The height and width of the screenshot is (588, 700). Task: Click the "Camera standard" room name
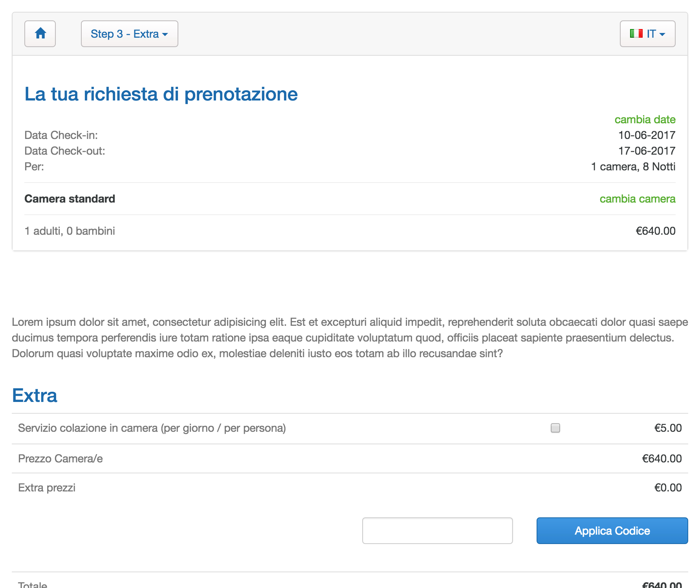coord(70,199)
